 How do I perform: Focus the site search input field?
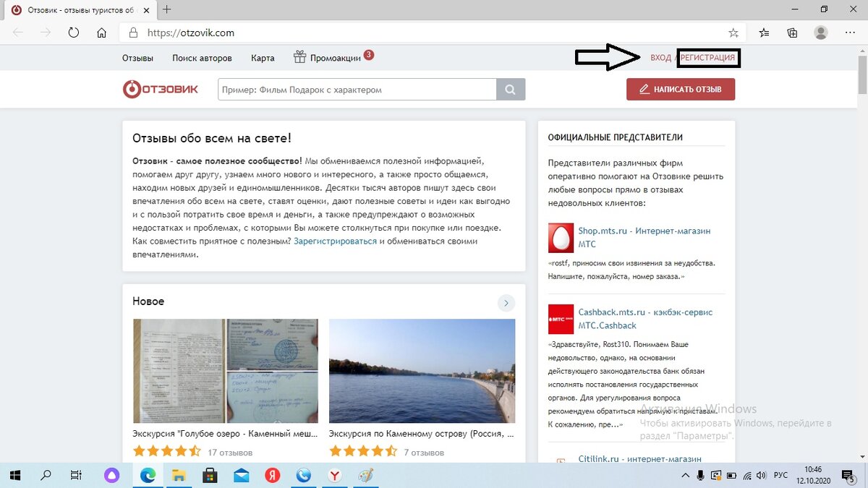tap(357, 90)
